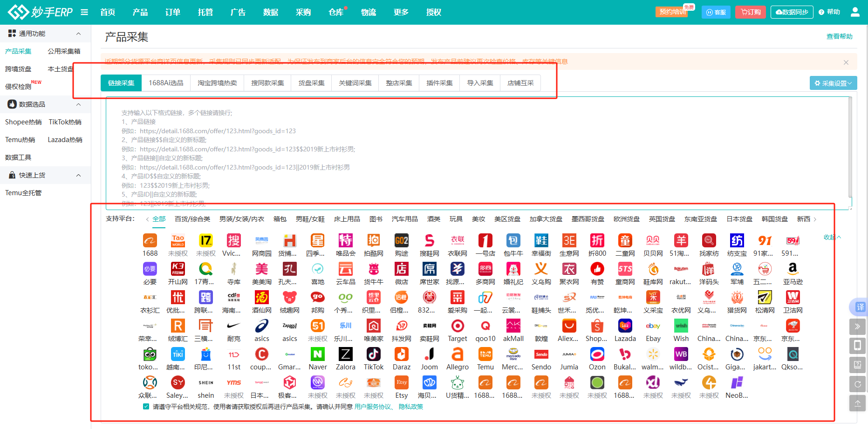
Task: Collapse the 数据选品 sidebar section
Action: pyautogui.click(x=78, y=104)
